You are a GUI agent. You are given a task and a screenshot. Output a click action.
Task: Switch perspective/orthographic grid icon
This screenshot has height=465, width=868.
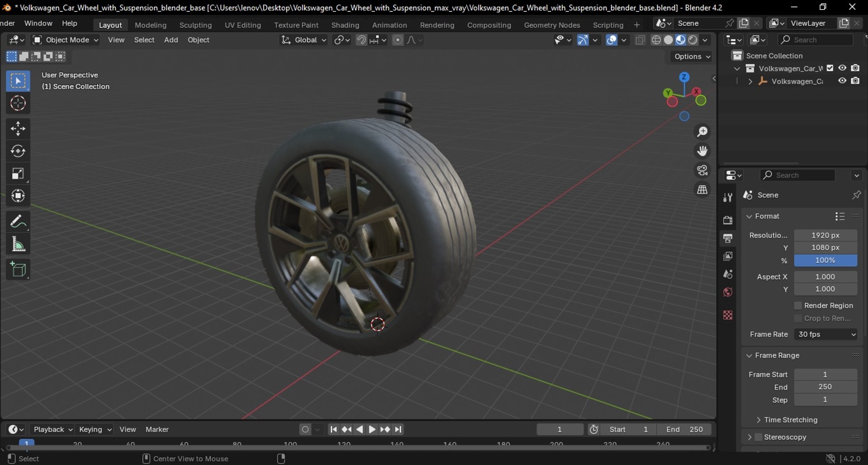pyautogui.click(x=702, y=190)
